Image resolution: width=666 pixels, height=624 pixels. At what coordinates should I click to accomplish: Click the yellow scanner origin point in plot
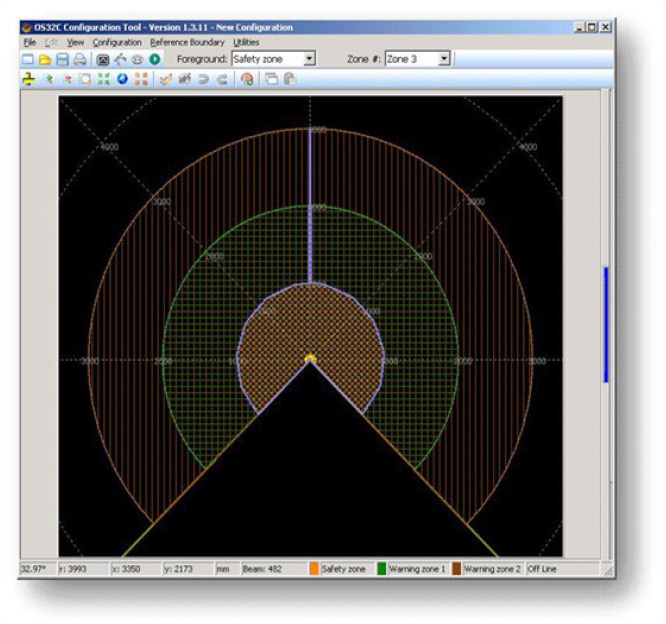[x=310, y=359]
